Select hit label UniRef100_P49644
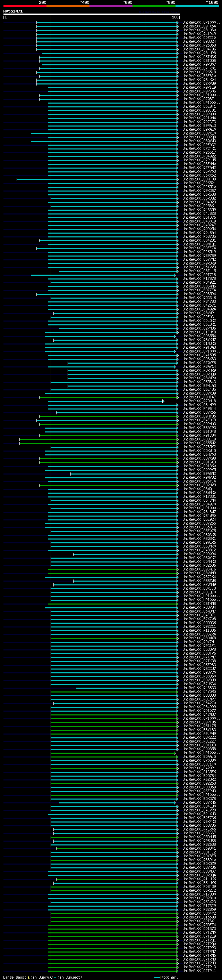The image size is (222, 980). (199, 409)
